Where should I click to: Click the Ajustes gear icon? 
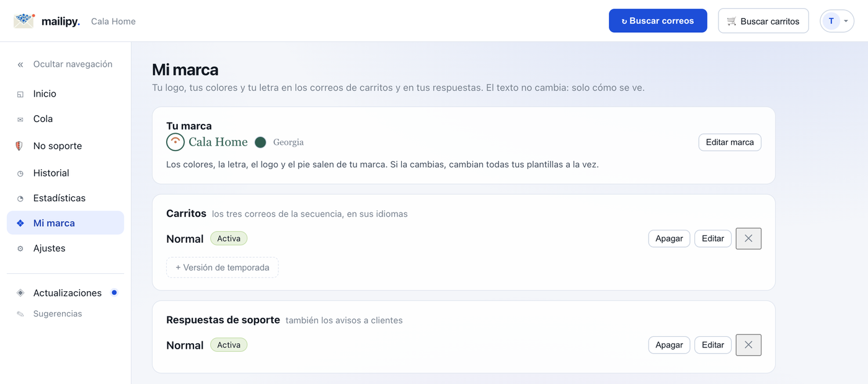coord(20,249)
